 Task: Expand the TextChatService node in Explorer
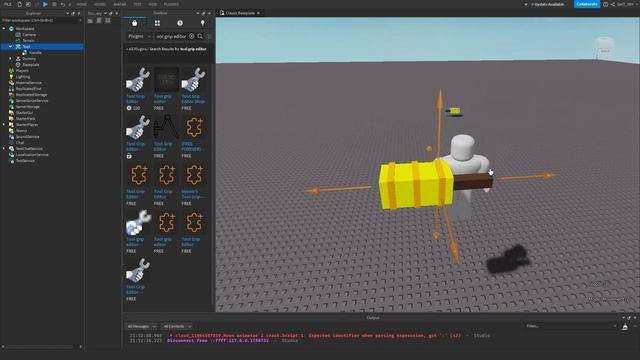[4, 149]
